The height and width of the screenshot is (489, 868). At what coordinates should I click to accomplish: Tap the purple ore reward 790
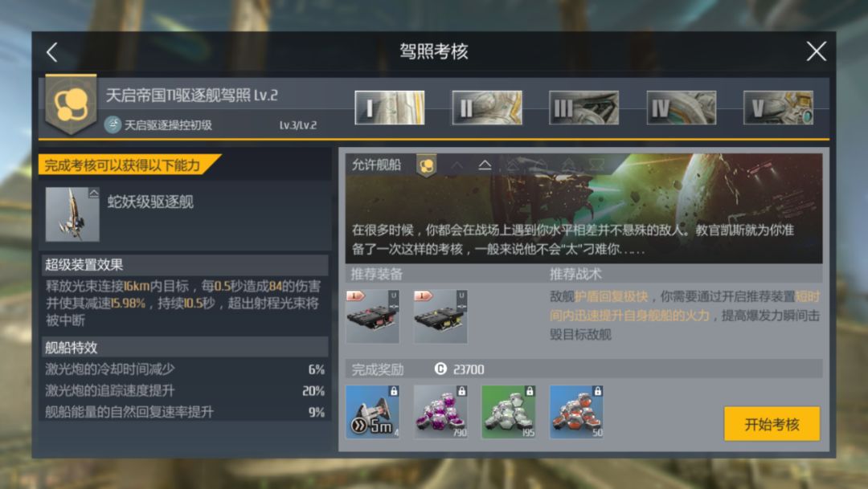pyautogui.click(x=440, y=412)
